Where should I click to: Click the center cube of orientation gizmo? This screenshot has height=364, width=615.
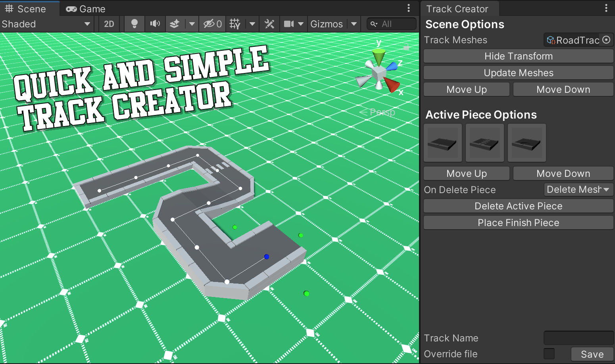pyautogui.click(x=379, y=73)
